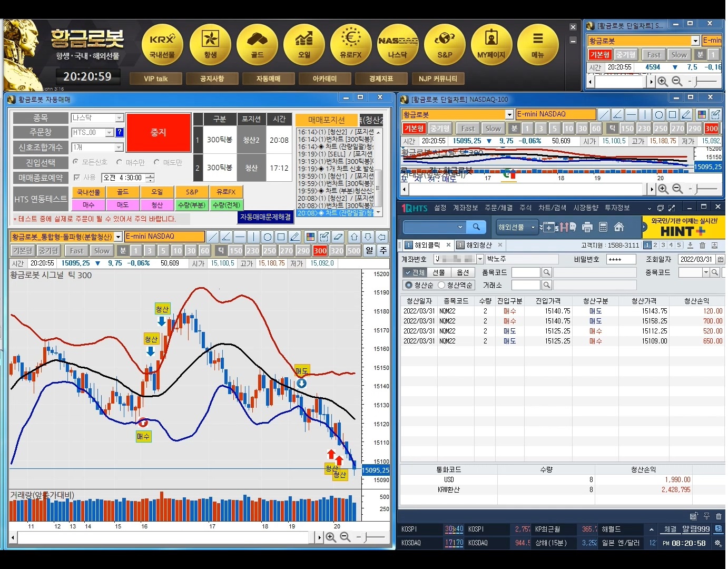Open the calculator icon in 1QHTS toolbar

pyautogui.click(x=603, y=227)
